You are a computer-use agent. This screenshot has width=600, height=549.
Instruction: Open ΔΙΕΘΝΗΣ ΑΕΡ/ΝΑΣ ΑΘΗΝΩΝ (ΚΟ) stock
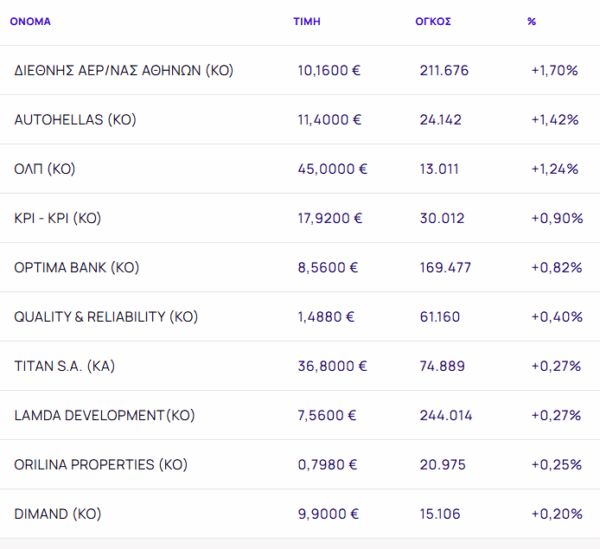[x=124, y=71]
